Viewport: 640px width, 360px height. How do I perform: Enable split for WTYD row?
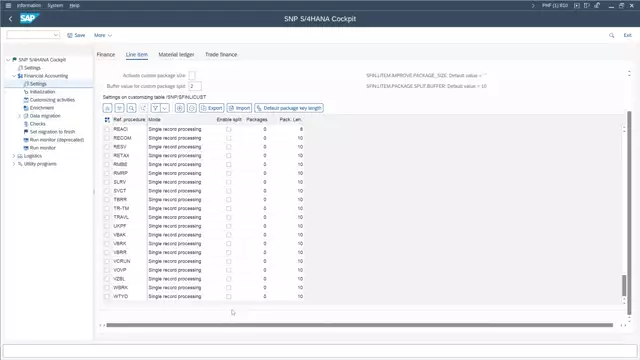pos(229,296)
